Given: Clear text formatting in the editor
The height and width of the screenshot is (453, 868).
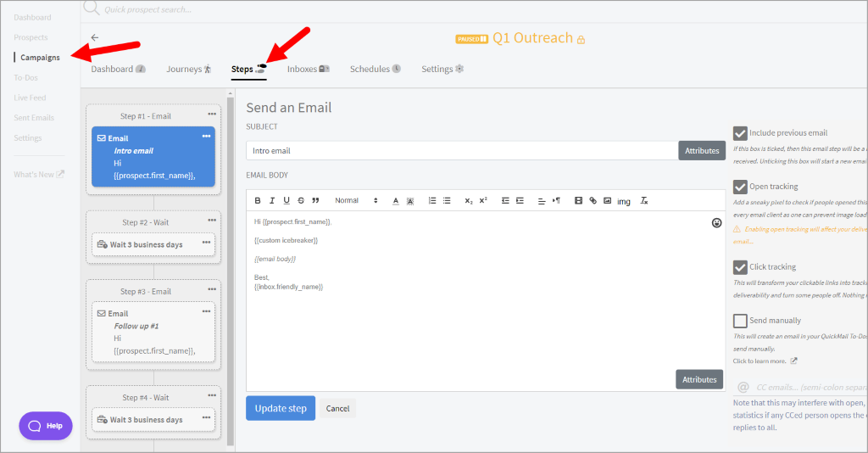Looking at the screenshot, I should (x=644, y=200).
